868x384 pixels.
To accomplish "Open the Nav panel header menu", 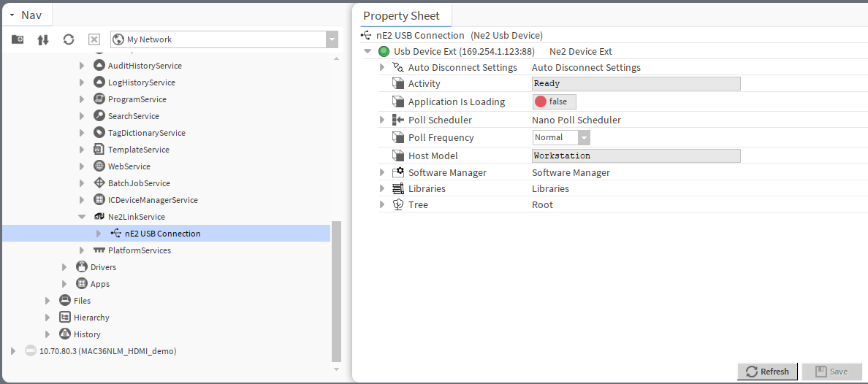I will [12, 15].
